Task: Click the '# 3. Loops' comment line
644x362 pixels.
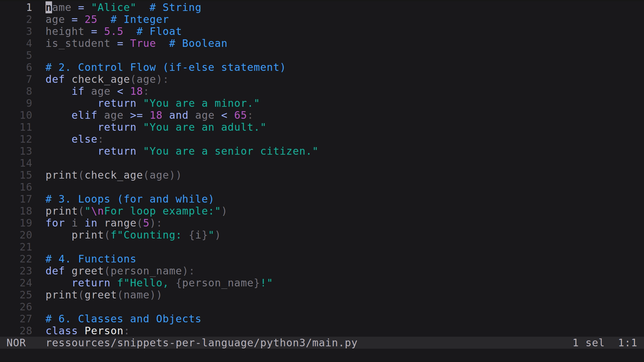Action: [130, 199]
